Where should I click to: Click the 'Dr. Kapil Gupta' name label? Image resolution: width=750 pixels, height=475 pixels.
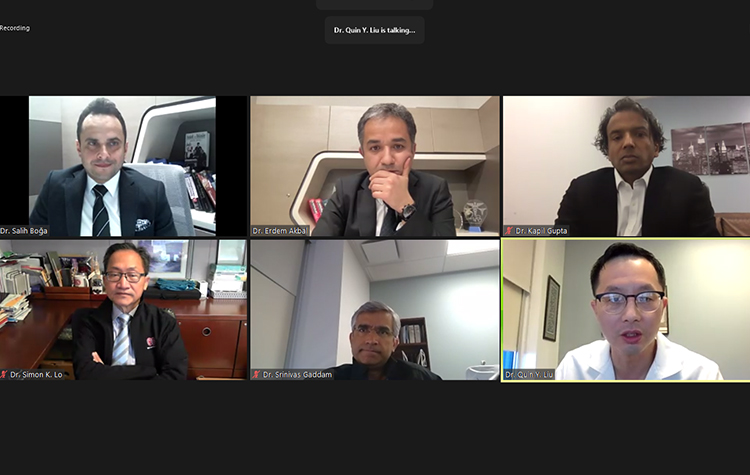pos(541,231)
